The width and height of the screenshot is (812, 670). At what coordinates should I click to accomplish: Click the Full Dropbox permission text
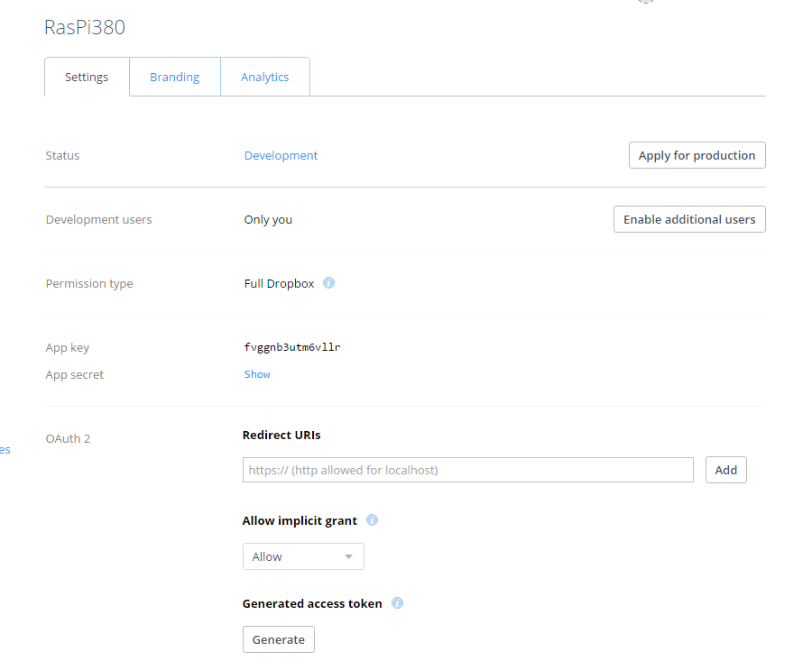pos(279,283)
